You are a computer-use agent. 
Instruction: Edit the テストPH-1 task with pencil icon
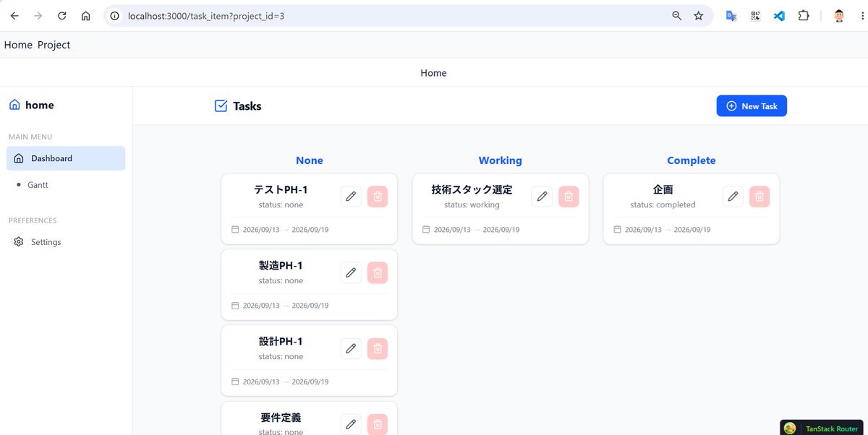pyautogui.click(x=351, y=197)
